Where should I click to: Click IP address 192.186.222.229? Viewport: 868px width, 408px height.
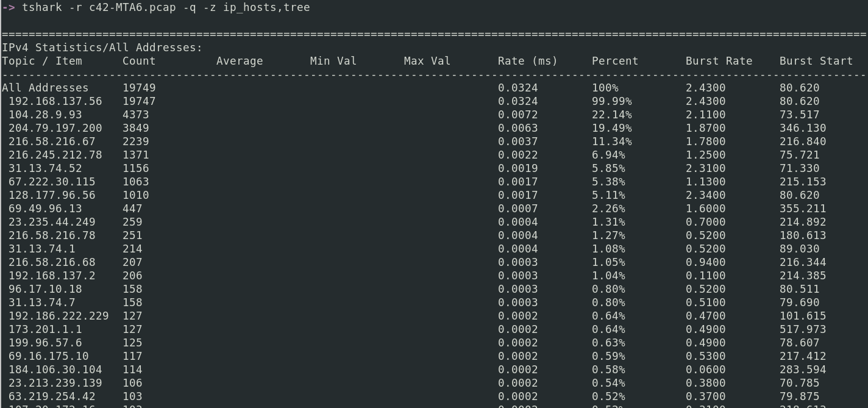pos(59,316)
